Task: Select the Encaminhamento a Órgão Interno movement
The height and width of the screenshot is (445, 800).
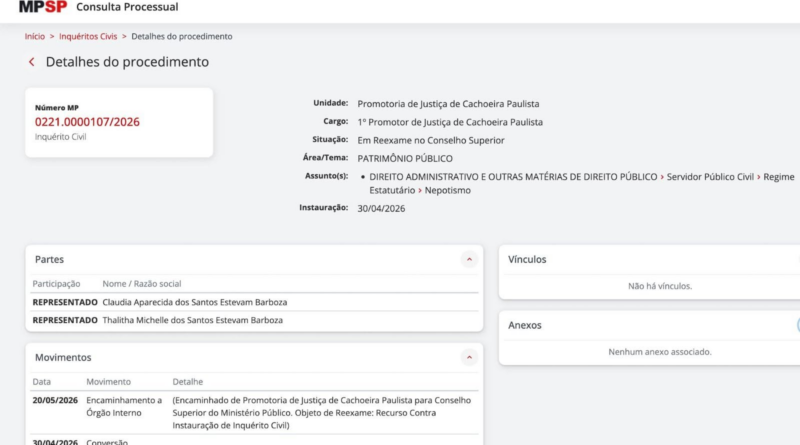Action: pos(124,406)
